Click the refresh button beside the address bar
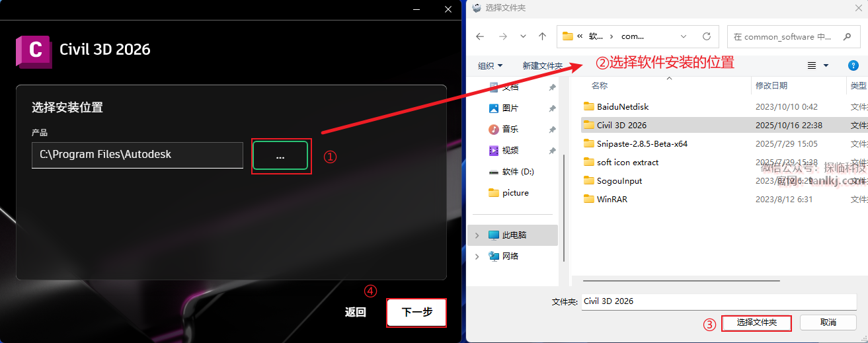This screenshot has width=868, height=343. point(706,36)
